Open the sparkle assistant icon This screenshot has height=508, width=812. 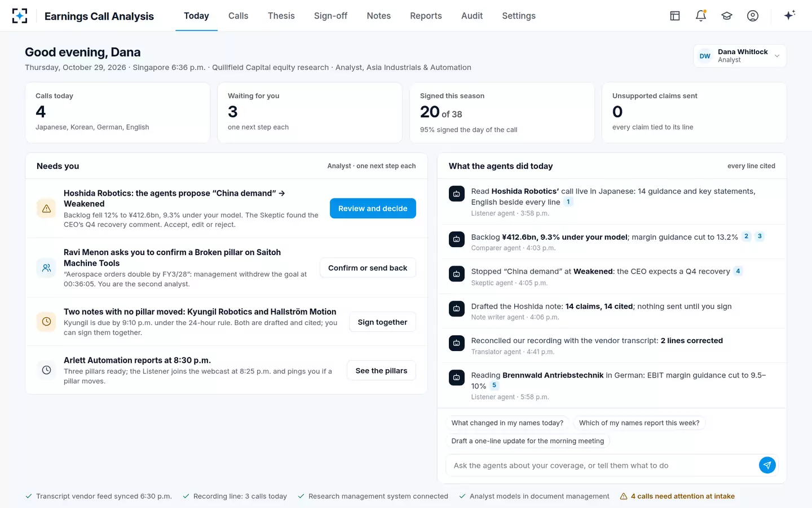point(789,15)
